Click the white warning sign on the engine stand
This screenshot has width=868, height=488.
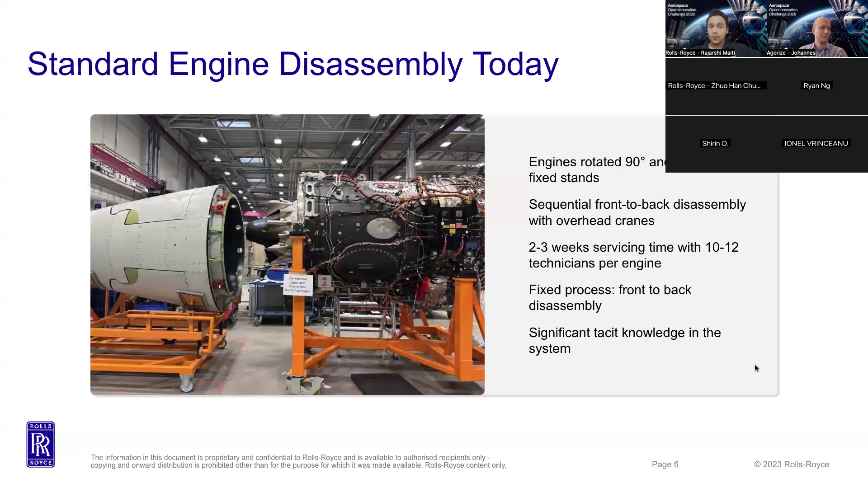pos(298,285)
